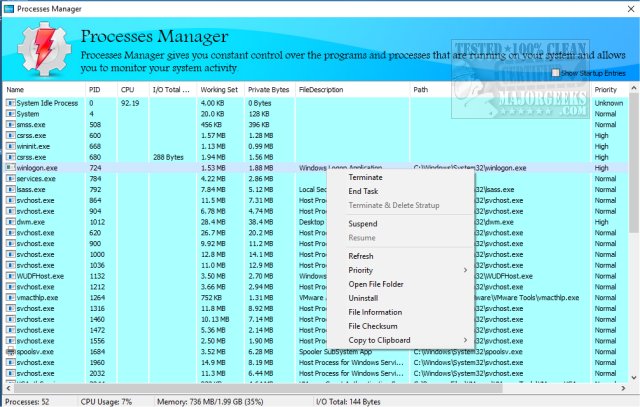Open the Priority context menu item
The height and width of the screenshot is (407, 640).
[x=360, y=270]
